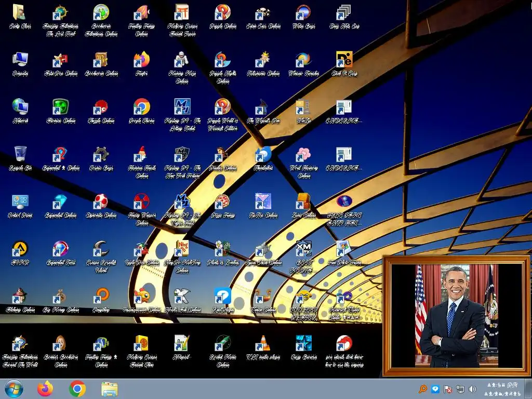Open the Windows Start menu orb
The height and width of the screenshot is (399, 532).
click(14, 389)
